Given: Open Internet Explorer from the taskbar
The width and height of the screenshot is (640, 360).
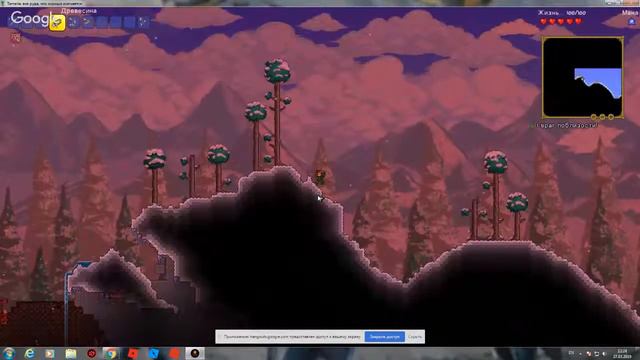Looking at the screenshot, I should coord(29,353).
